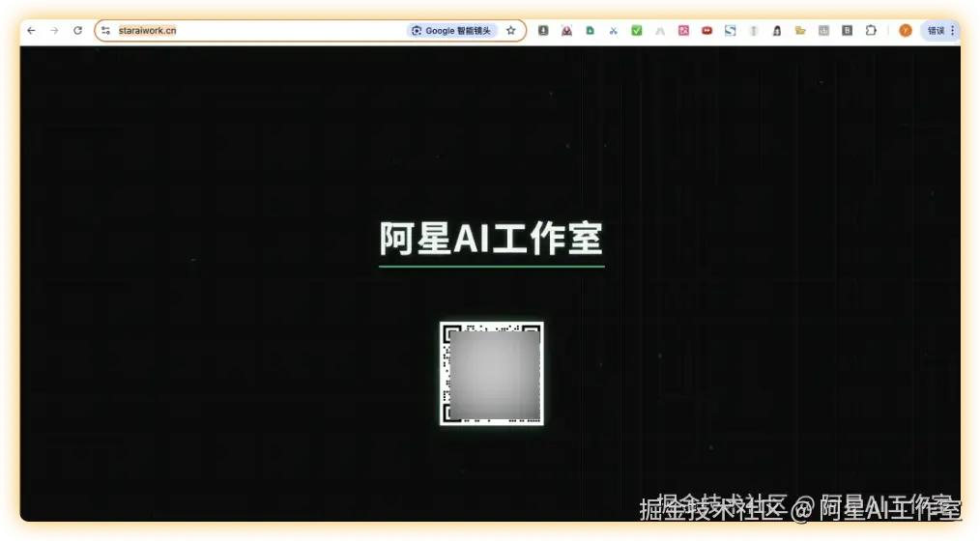Open the faded gray binoculars-like extension
This screenshot has width=980, height=541.
coord(660,31)
